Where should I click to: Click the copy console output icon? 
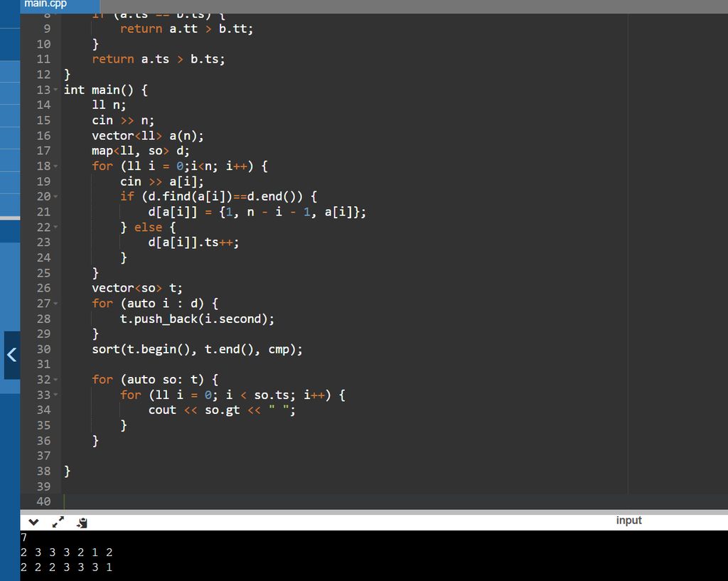coord(82,523)
